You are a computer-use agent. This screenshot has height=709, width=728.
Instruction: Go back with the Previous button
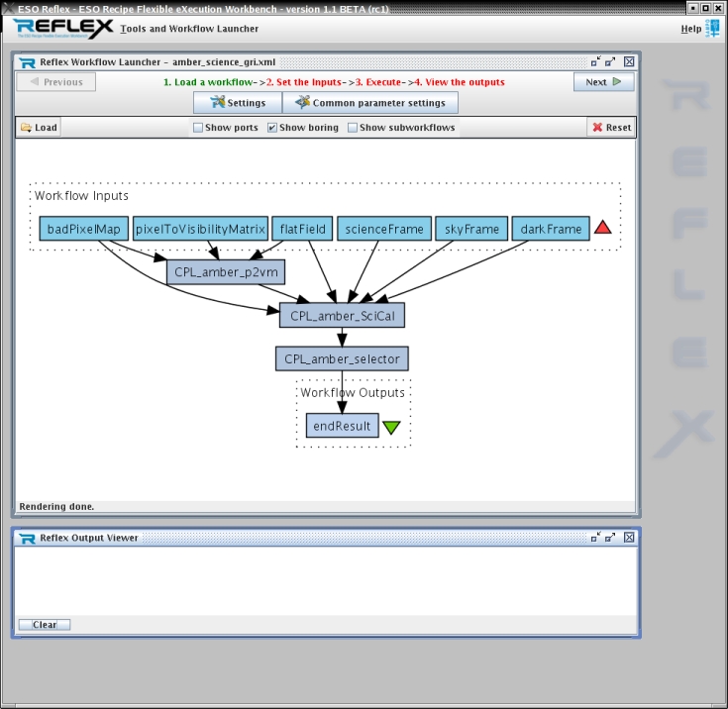[55, 82]
